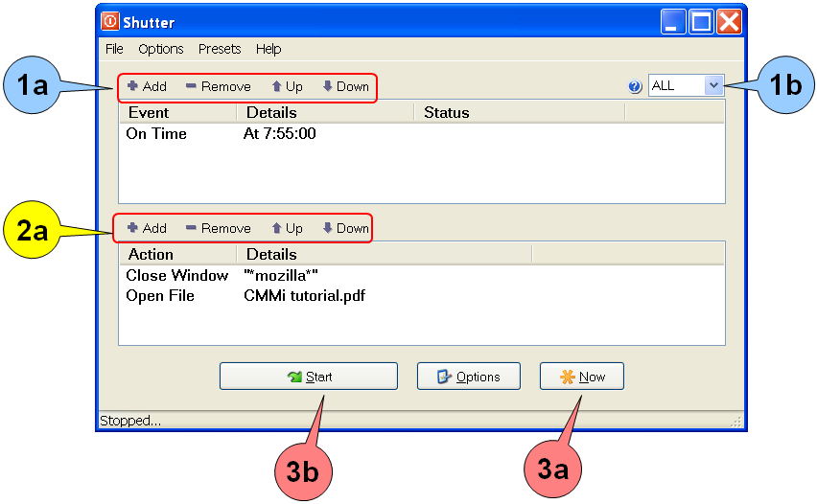The height and width of the screenshot is (504, 817).
Task: Add a new event to the events list
Action: [147, 86]
